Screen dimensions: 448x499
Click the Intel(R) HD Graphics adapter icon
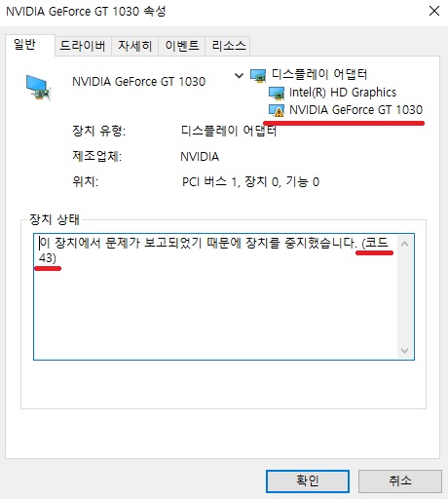point(277,94)
